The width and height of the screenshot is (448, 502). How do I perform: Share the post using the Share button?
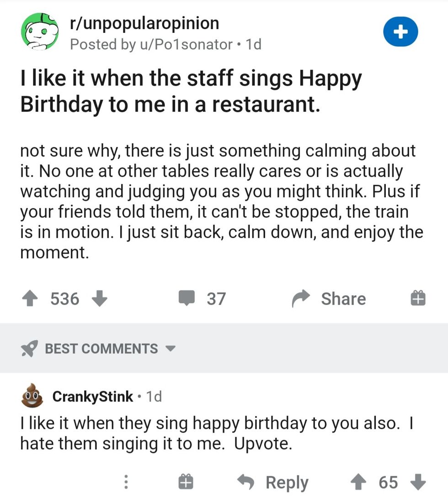coord(330,299)
